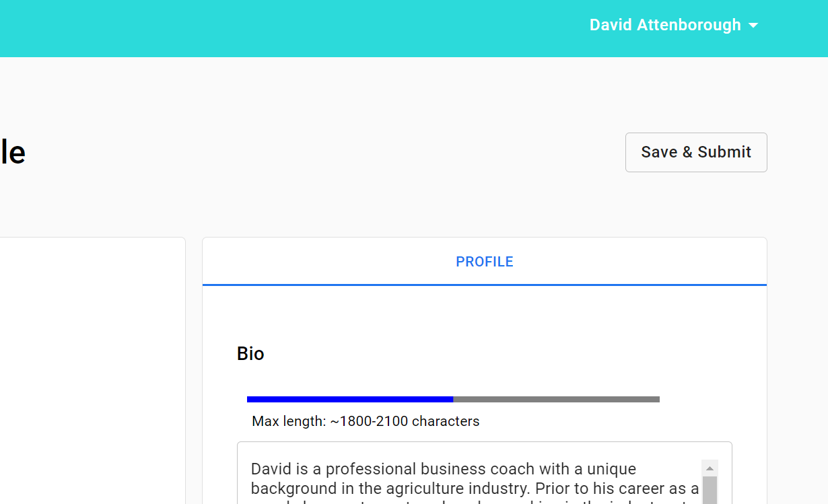The height and width of the screenshot is (504, 828).
Task: Click the Max length character hint text
Action: tap(366, 422)
